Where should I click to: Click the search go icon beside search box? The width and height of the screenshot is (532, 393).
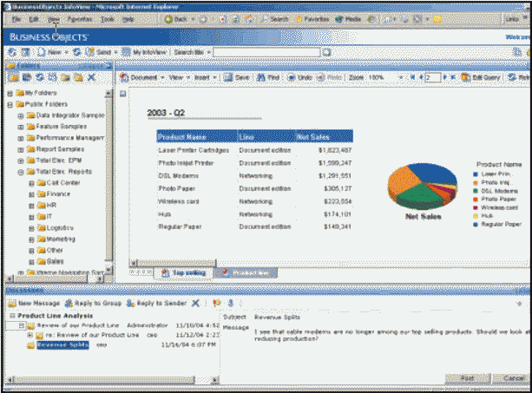pyautogui.click(x=326, y=52)
